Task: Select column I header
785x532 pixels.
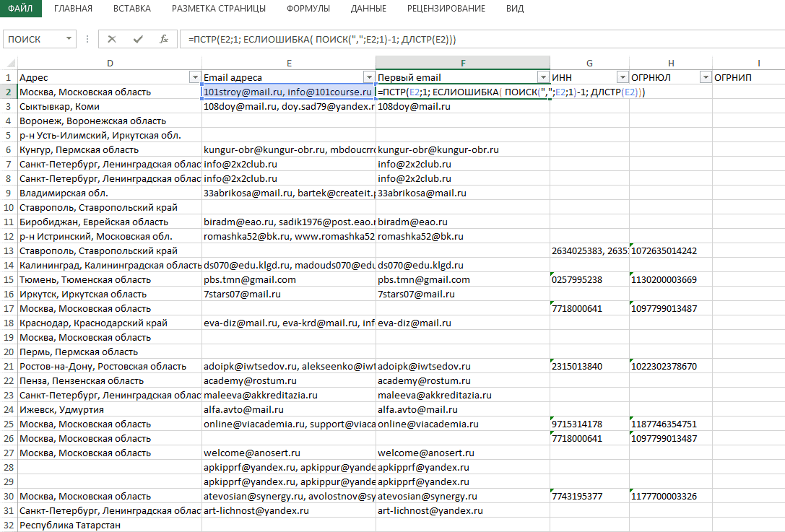Action: coord(758,63)
